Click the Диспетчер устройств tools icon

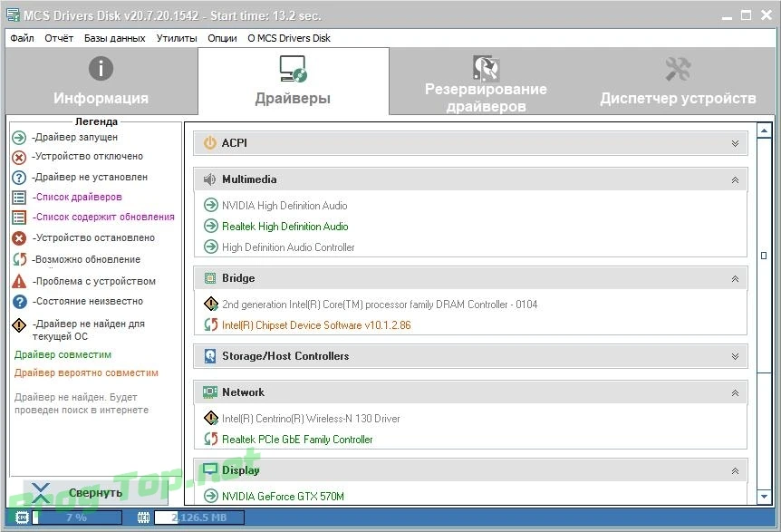click(x=678, y=69)
